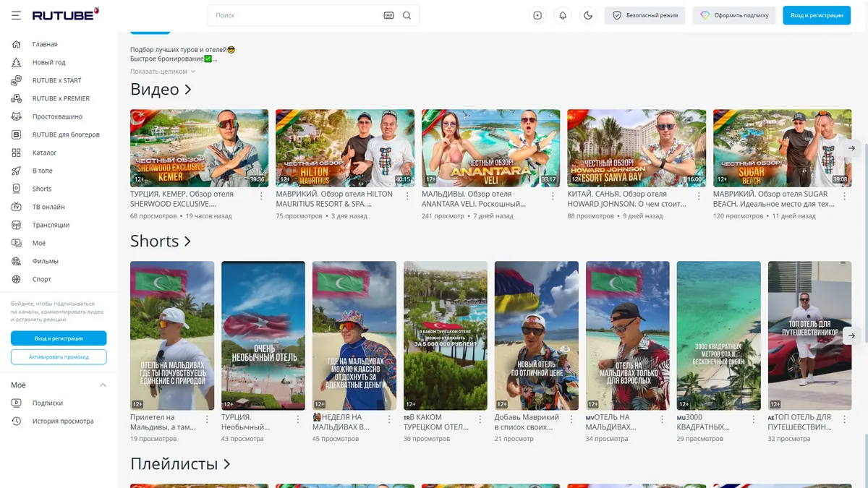Image resolution: width=868 pixels, height=488 pixels.
Task: Click the История просмотра icon
Action: click(x=16, y=421)
